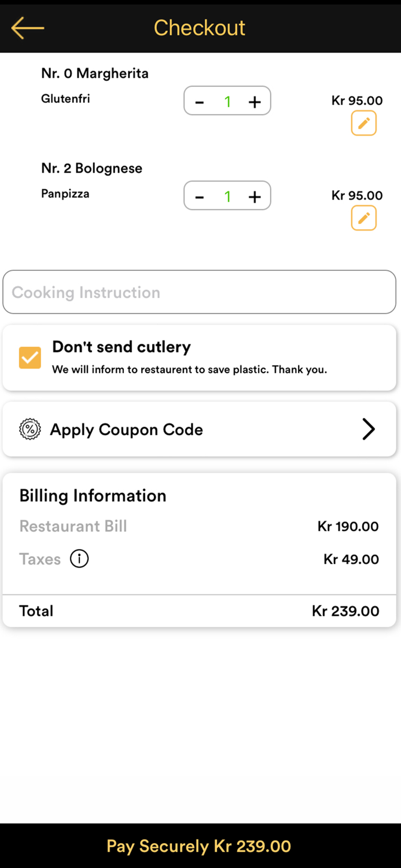Click the back arrow on Checkout screen

pyautogui.click(x=27, y=27)
